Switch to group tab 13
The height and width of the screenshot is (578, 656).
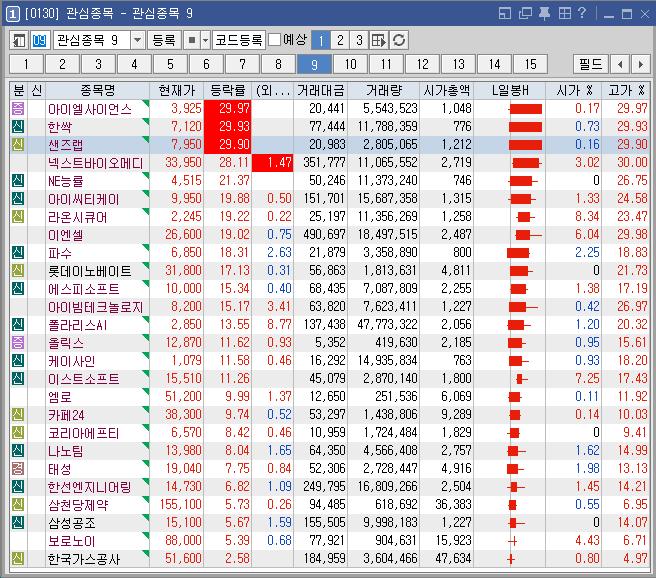click(459, 64)
